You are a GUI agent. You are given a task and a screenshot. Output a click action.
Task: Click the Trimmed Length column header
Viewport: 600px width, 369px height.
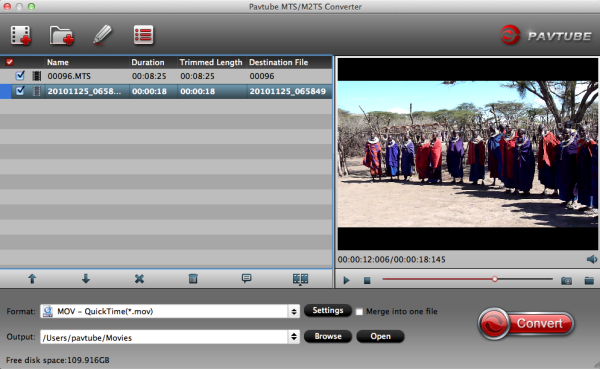[x=211, y=62]
